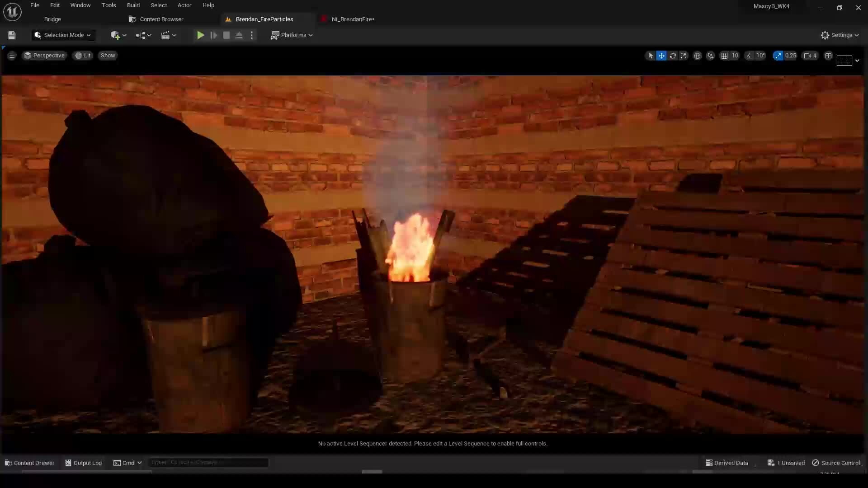The image size is (868, 488).
Task: Open the Cinematics clapperboard icon
Action: coord(166,35)
